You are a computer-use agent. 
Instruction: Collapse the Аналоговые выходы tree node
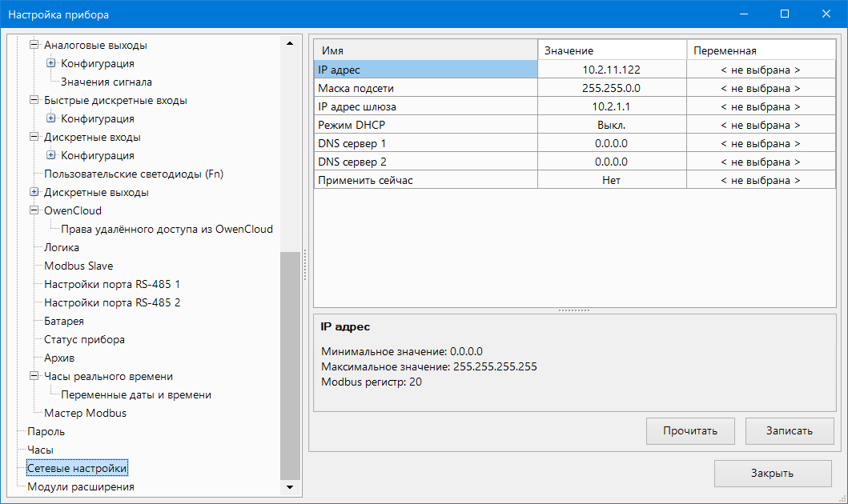[34, 46]
